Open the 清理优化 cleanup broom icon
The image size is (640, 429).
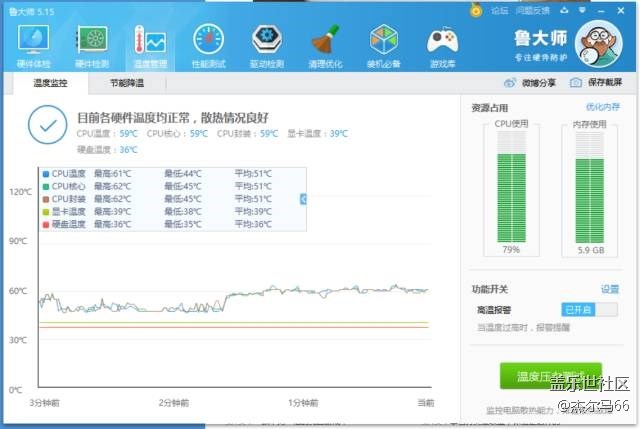(x=325, y=44)
